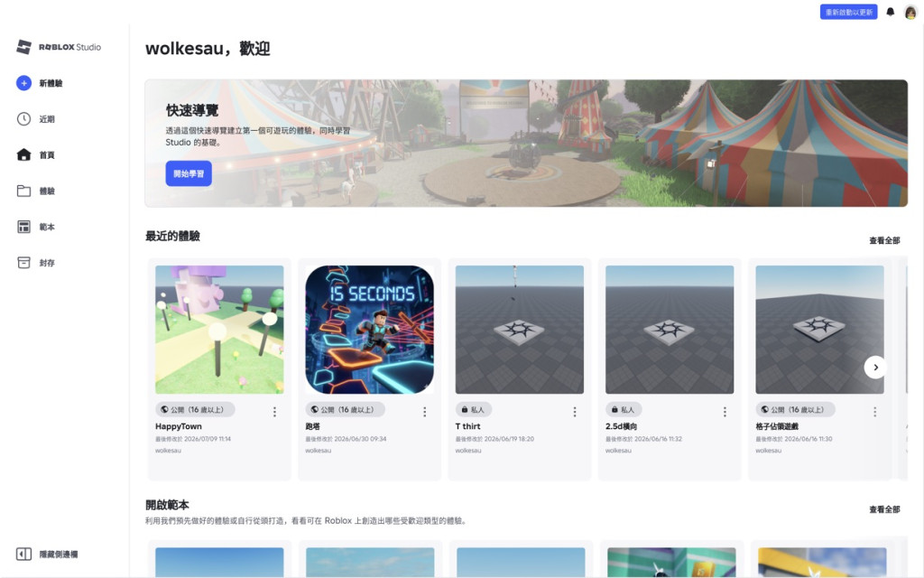Open more options for T thirt
Viewport: 924px width, 578px height.
[575, 412]
